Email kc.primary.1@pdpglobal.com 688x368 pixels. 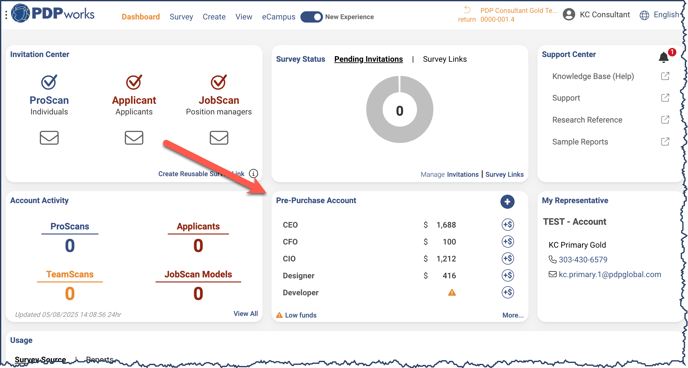[x=609, y=275]
